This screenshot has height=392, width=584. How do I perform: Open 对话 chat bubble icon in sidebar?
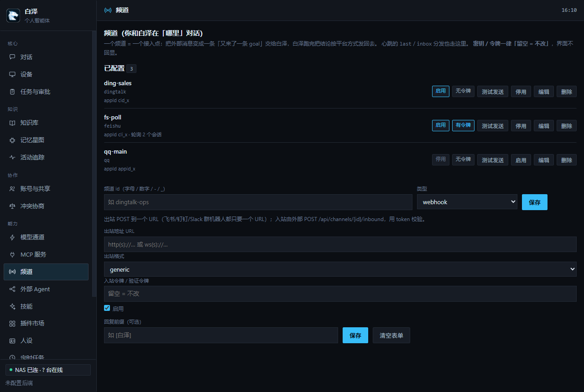pyautogui.click(x=12, y=57)
